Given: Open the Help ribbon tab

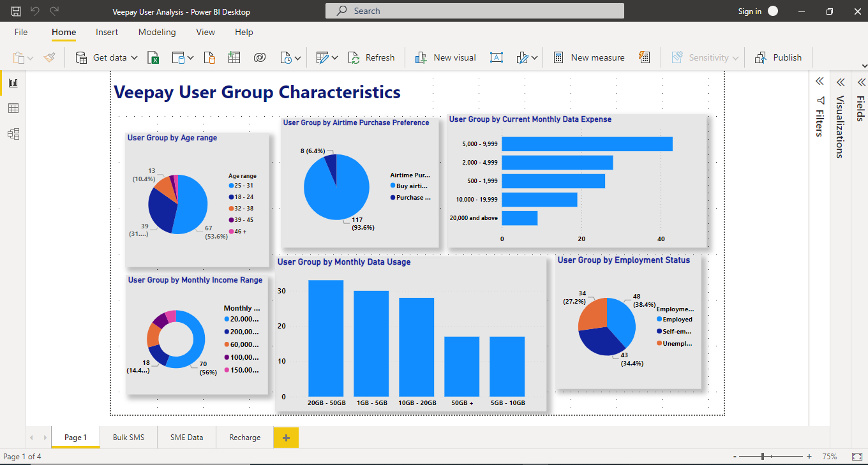Looking at the screenshot, I should tap(244, 32).
